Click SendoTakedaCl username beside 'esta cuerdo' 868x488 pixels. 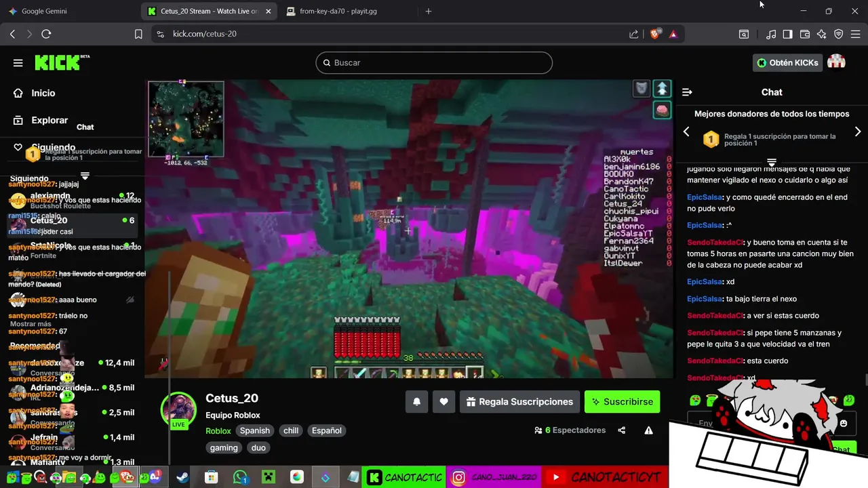tap(715, 361)
